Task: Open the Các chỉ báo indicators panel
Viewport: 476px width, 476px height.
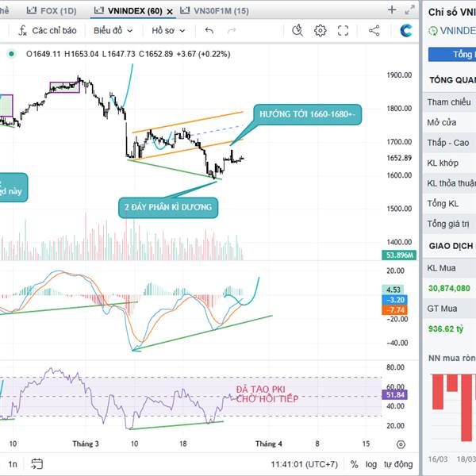Action: (x=48, y=30)
